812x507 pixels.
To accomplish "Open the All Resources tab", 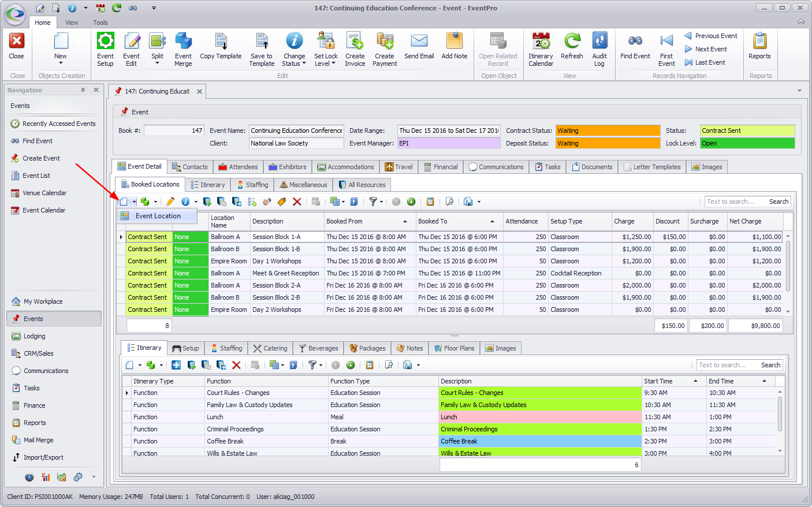I will pyautogui.click(x=362, y=185).
